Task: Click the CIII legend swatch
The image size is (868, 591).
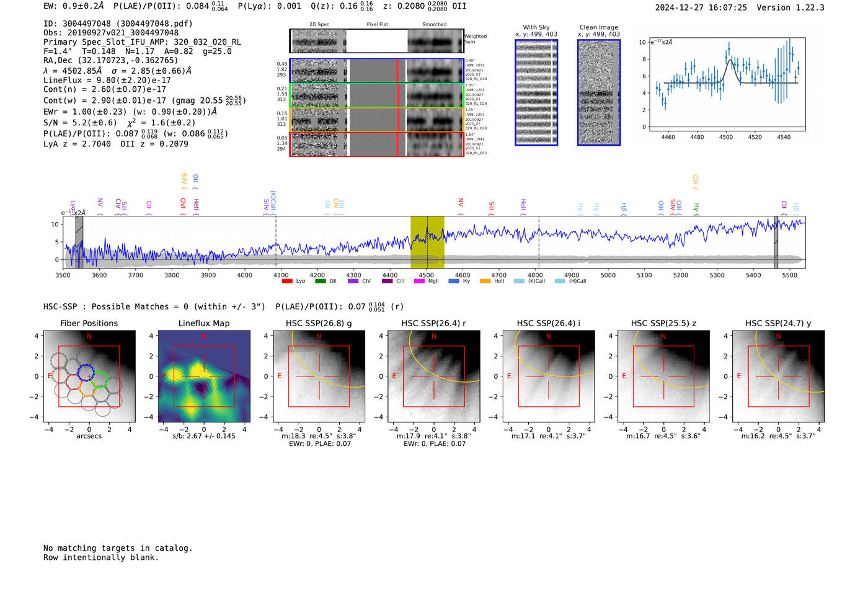Action: 387,281
